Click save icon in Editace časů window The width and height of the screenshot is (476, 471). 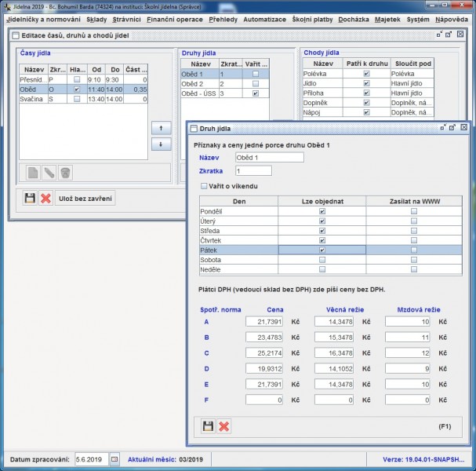30,198
